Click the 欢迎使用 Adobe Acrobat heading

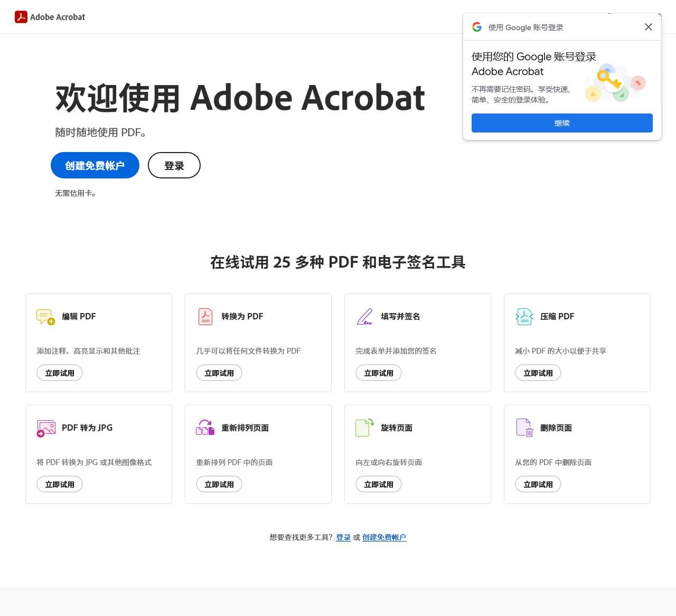coord(240,98)
